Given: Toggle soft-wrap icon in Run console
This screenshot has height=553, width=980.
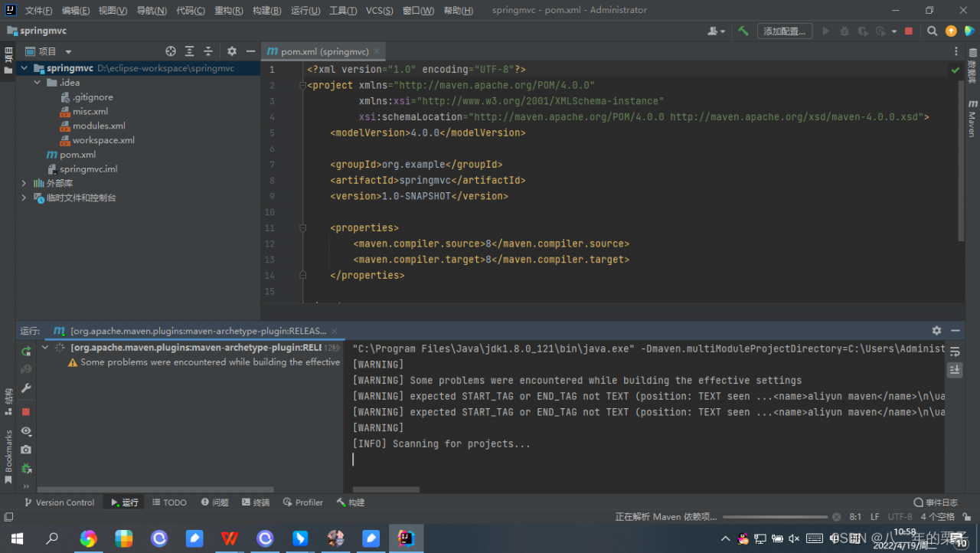Looking at the screenshot, I should (955, 352).
